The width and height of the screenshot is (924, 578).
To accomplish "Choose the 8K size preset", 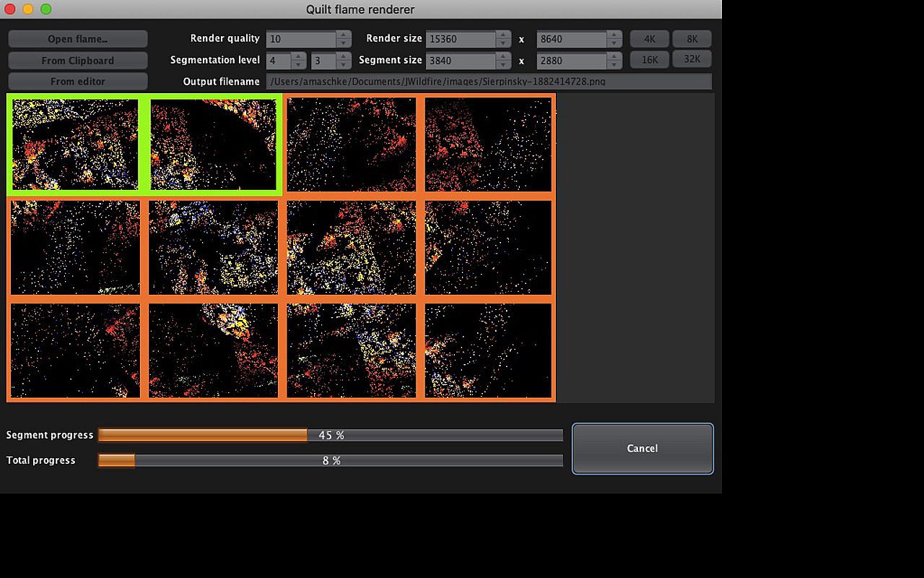I will click(x=692, y=39).
